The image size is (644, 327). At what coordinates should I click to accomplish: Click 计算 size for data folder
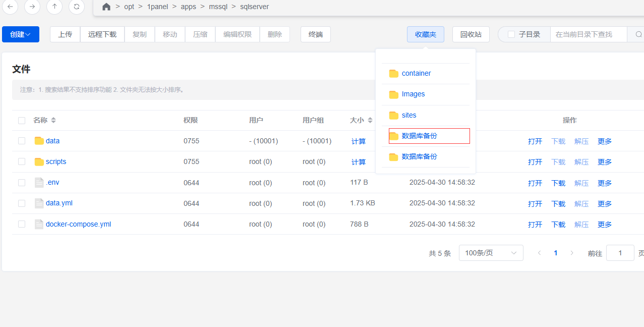pos(359,141)
